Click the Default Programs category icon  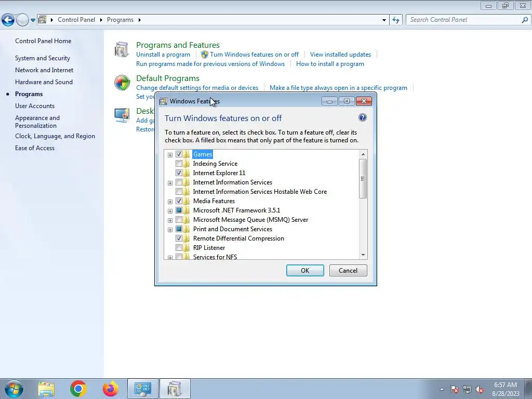coord(122,83)
